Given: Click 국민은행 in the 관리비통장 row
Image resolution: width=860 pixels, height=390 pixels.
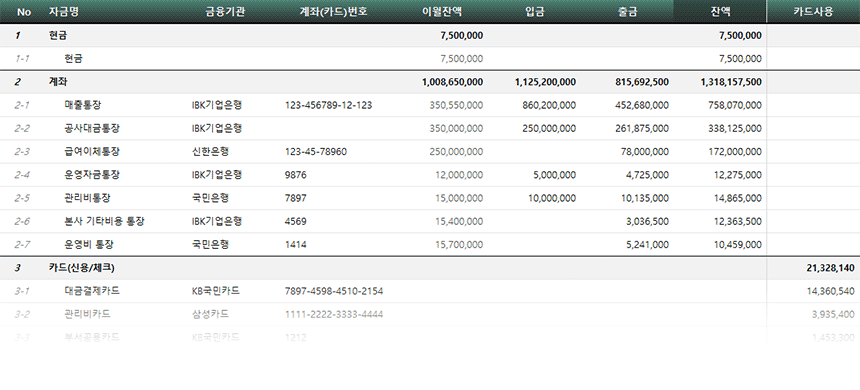Looking at the screenshot, I should click(211, 198).
